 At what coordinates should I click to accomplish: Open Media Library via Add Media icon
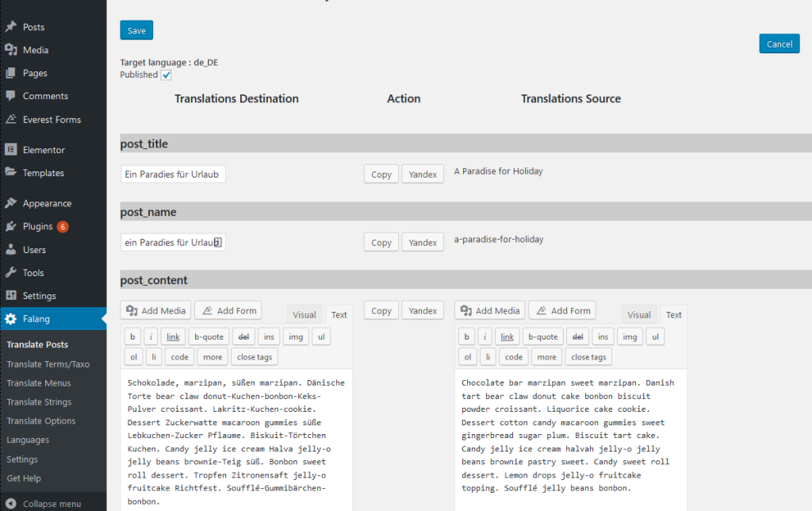coord(133,310)
